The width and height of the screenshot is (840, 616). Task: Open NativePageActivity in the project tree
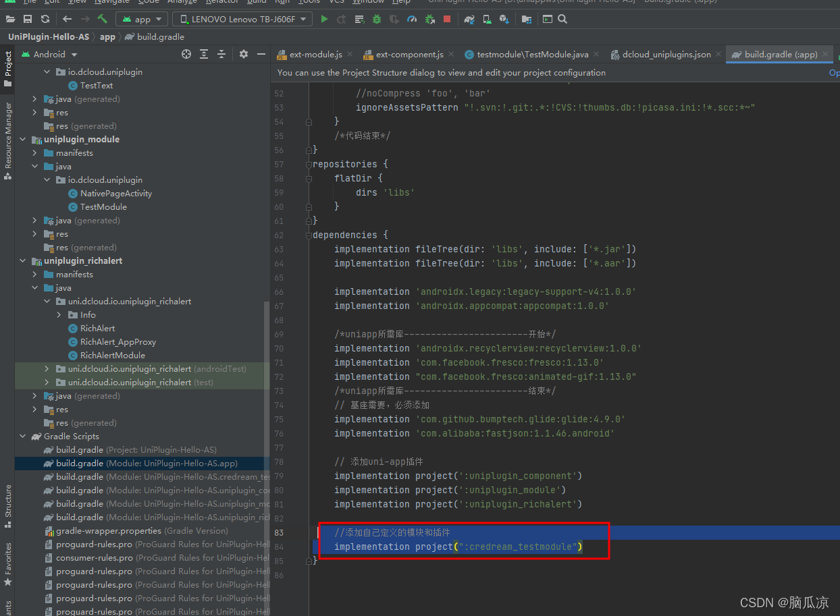(116, 194)
